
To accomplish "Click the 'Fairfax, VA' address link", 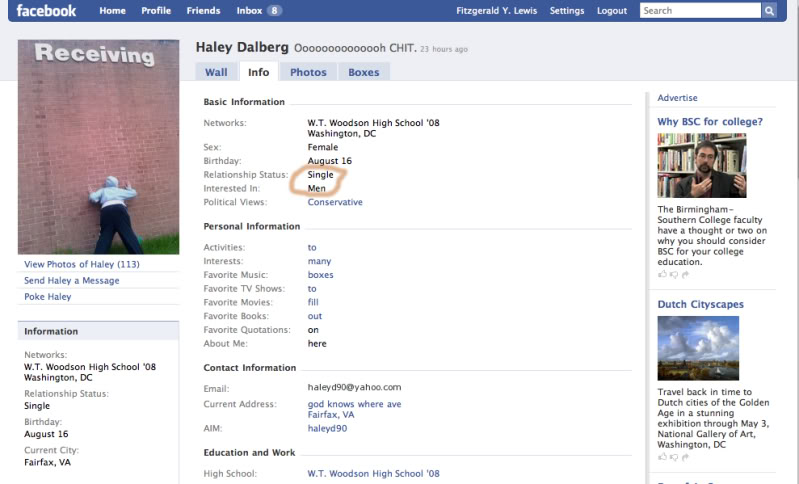I will [331, 415].
